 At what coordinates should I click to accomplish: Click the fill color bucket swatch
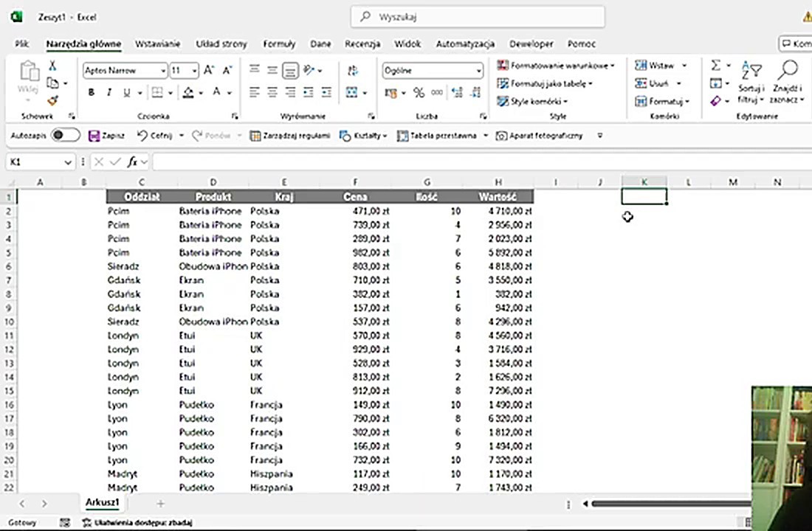pyautogui.click(x=188, y=93)
